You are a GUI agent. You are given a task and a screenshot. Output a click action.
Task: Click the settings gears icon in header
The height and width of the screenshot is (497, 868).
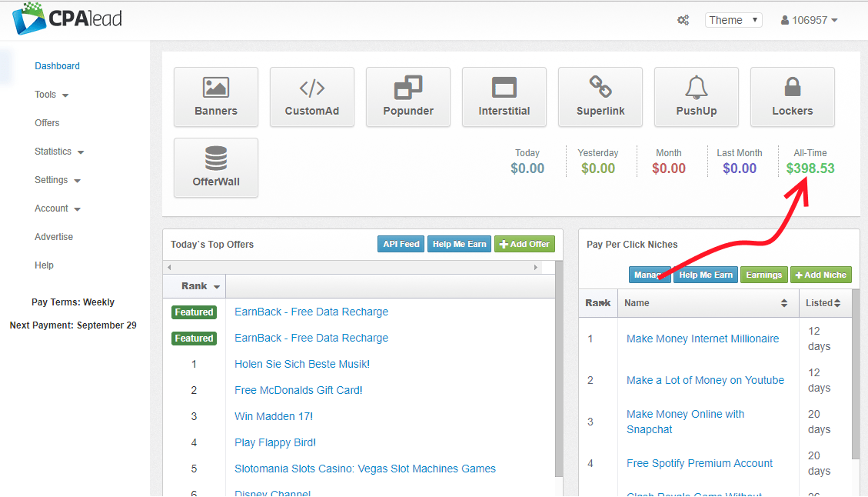tap(683, 21)
